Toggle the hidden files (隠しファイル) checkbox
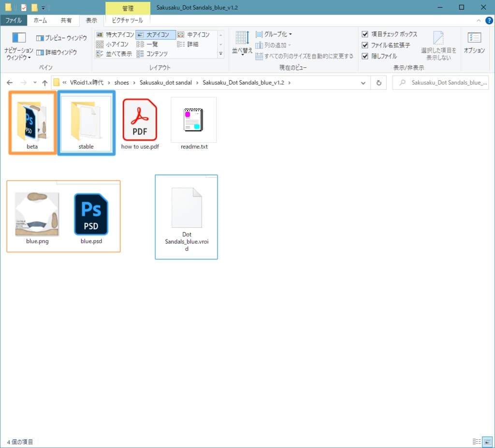495x448 pixels. point(365,56)
